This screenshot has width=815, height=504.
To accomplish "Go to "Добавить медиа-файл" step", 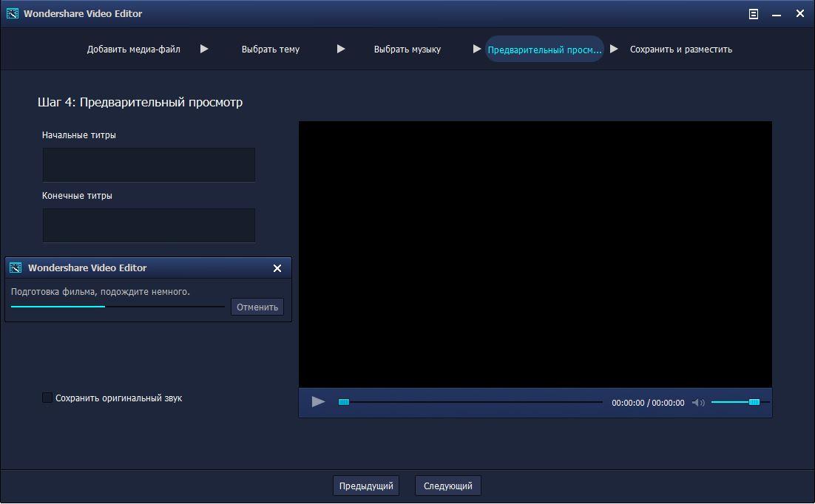I will click(x=134, y=50).
